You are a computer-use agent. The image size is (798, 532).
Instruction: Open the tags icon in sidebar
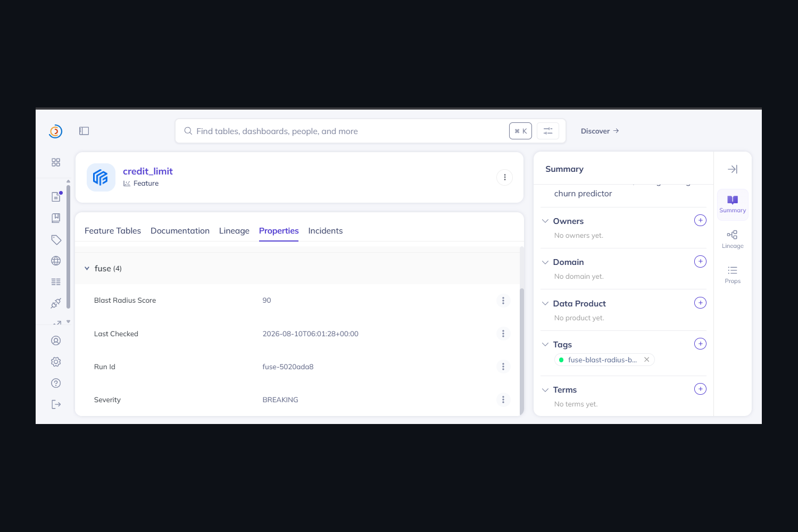tap(56, 239)
